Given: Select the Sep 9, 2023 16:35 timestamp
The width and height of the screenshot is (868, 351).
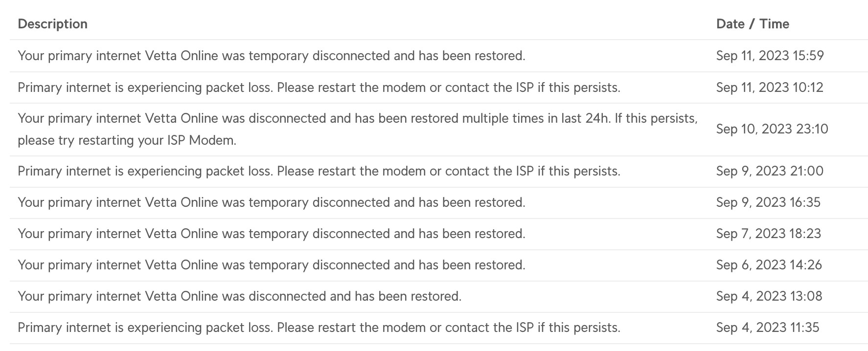Looking at the screenshot, I should click(768, 202).
